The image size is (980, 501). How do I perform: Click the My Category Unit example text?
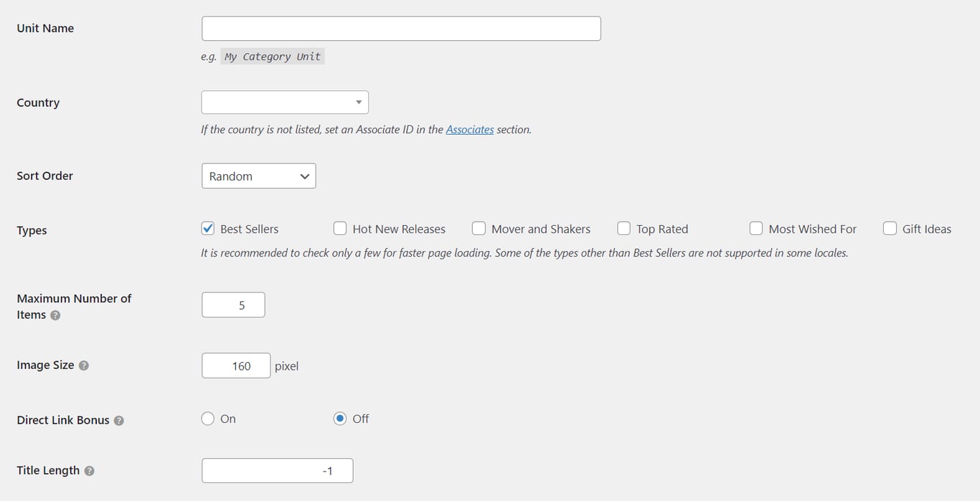tap(273, 56)
